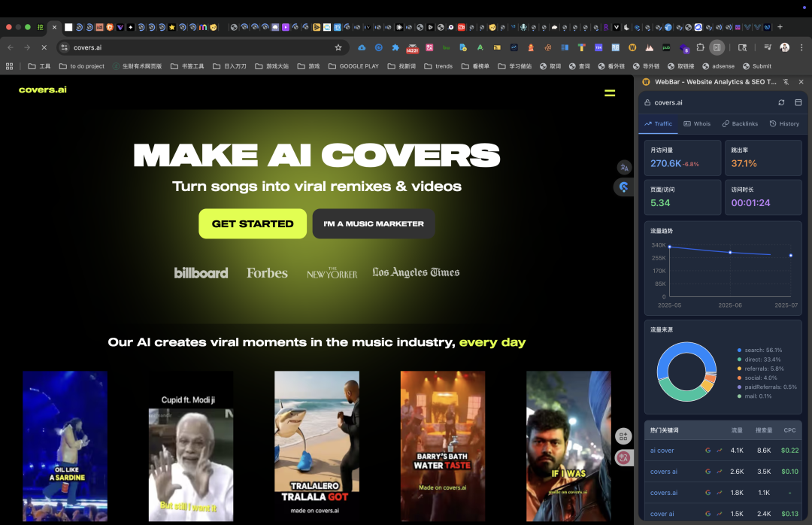This screenshot has width=812, height=525.
Task: Click the cloud download extension icon
Action: coord(362,47)
